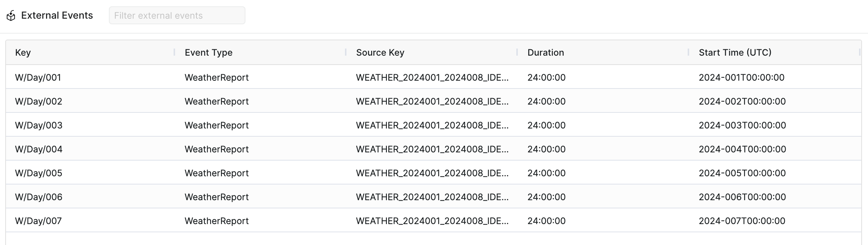
Task: Click the WeatherReport label in row W/Day/004
Action: click(x=216, y=149)
